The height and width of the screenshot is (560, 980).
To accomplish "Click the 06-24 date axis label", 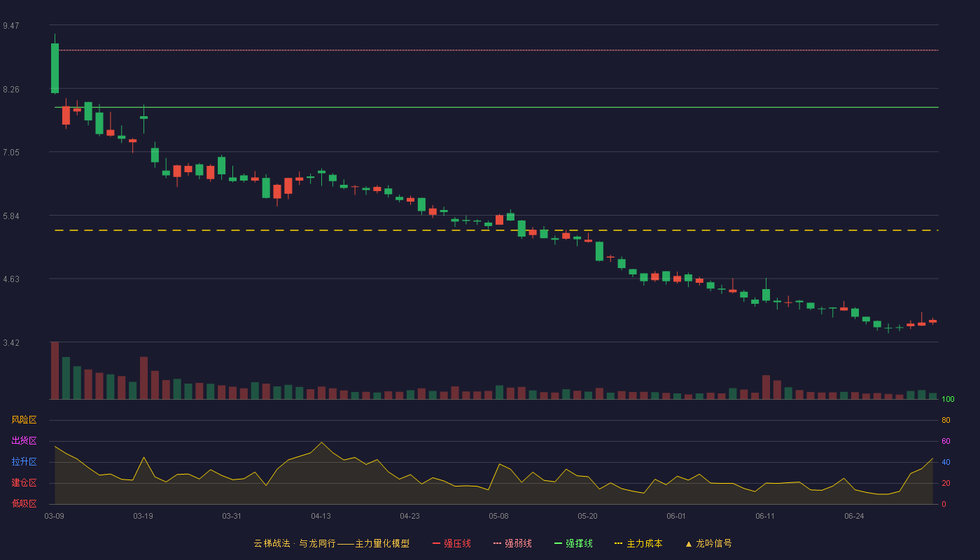I will point(854,516).
